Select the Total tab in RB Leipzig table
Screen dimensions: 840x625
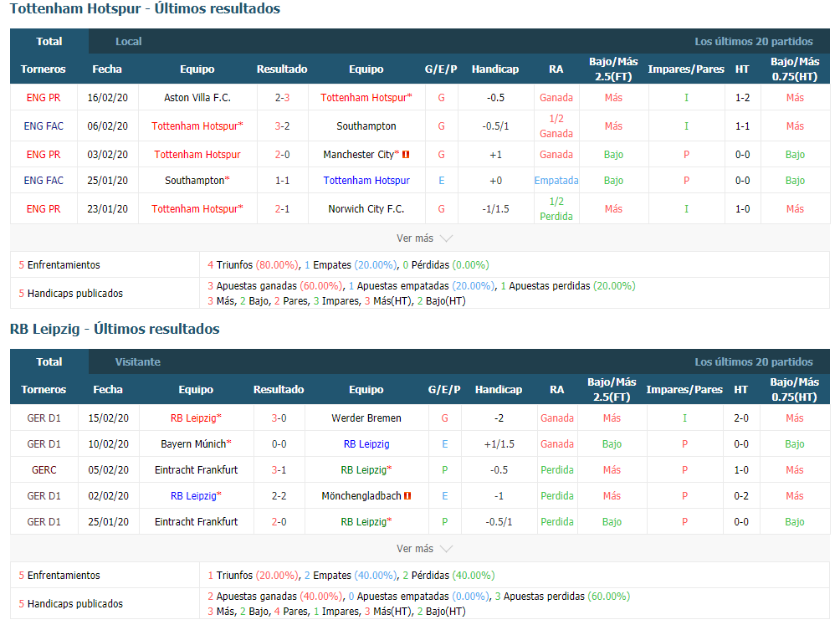(x=49, y=361)
